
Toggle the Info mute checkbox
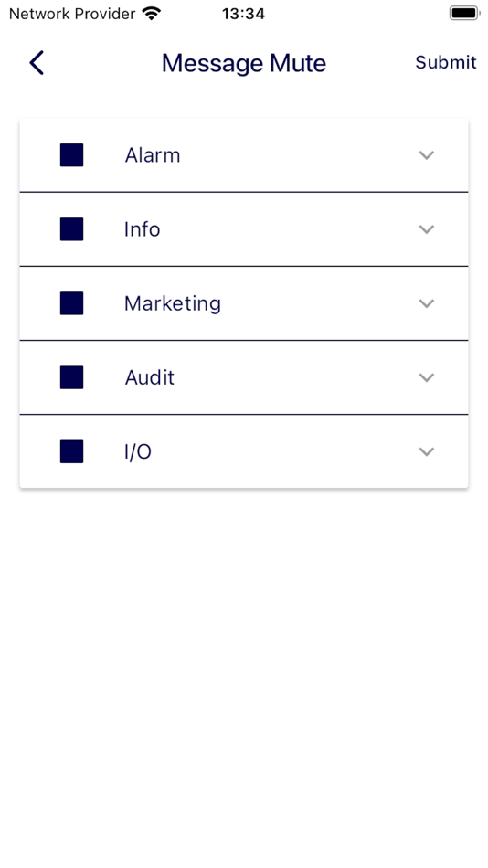tap(72, 229)
